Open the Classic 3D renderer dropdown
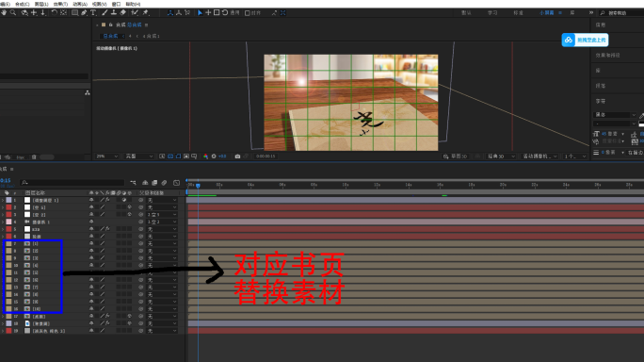The width and height of the screenshot is (644, 362). 501,156
